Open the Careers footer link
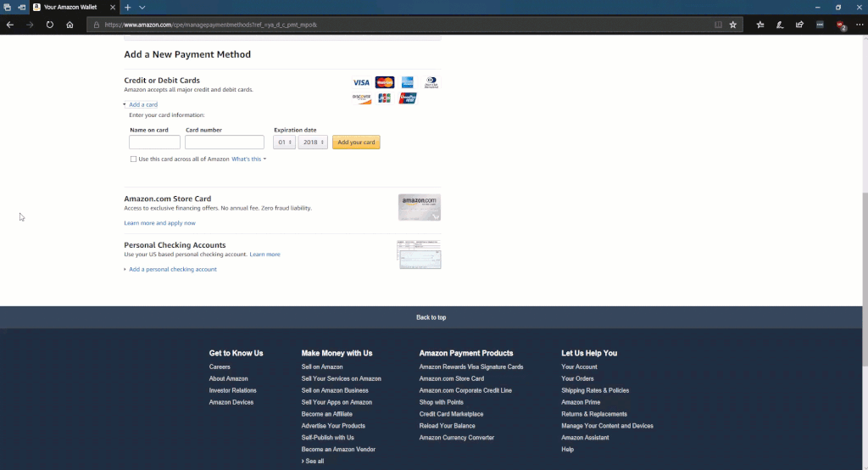868x470 pixels. pyautogui.click(x=220, y=366)
